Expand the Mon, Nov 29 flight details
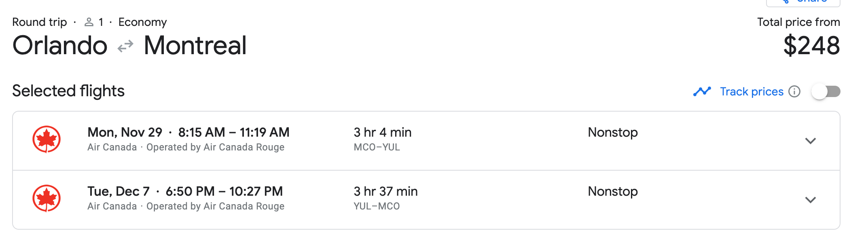 click(810, 141)
